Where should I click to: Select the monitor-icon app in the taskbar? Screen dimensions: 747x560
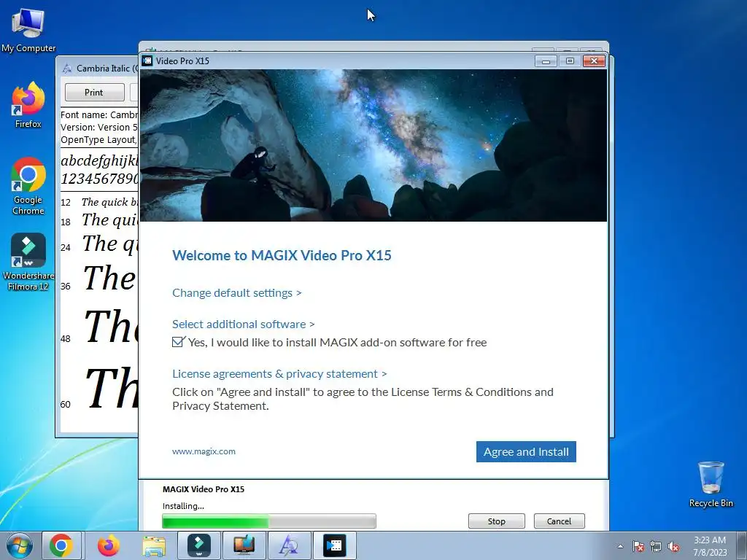pyautogui.click(x=244, y=545)
